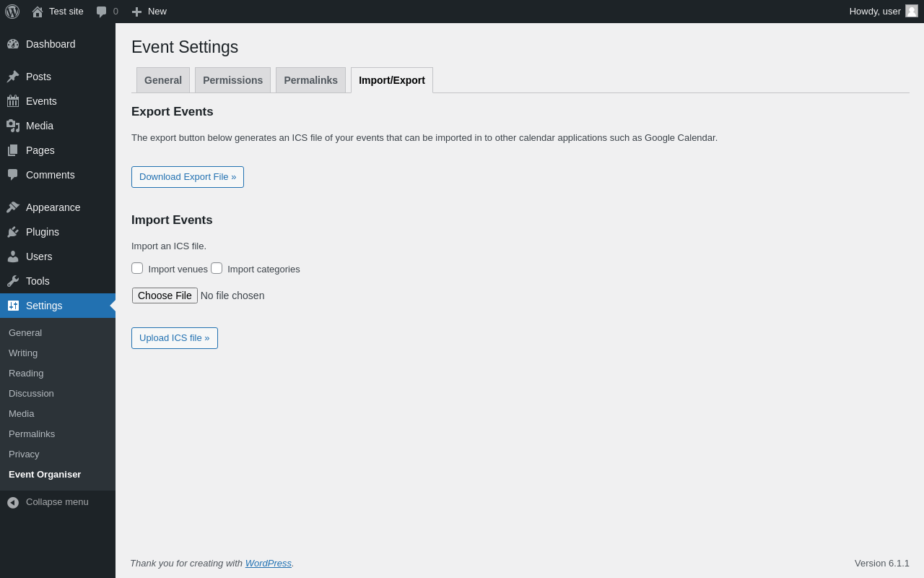Screen dimensions: 924x578
Task: Click Download Export File button
Action: click(x=188, y=177)
